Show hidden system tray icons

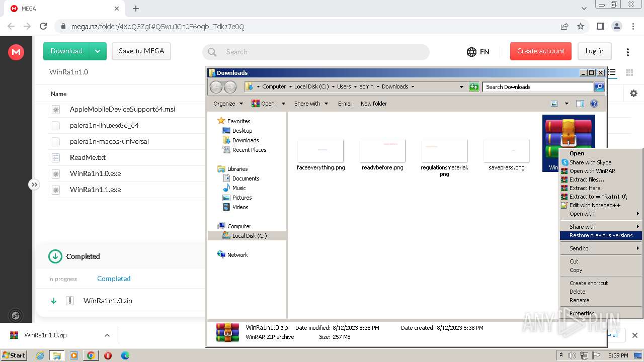pos(561,355)
